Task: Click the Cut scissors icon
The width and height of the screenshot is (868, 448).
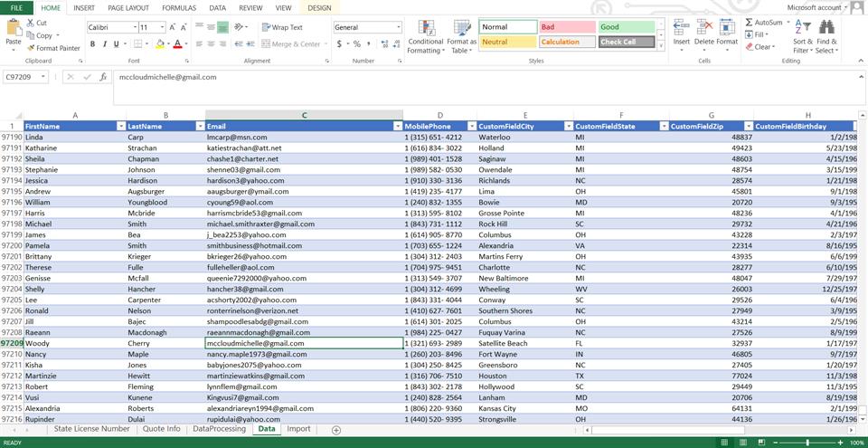Action: point(31,23)
